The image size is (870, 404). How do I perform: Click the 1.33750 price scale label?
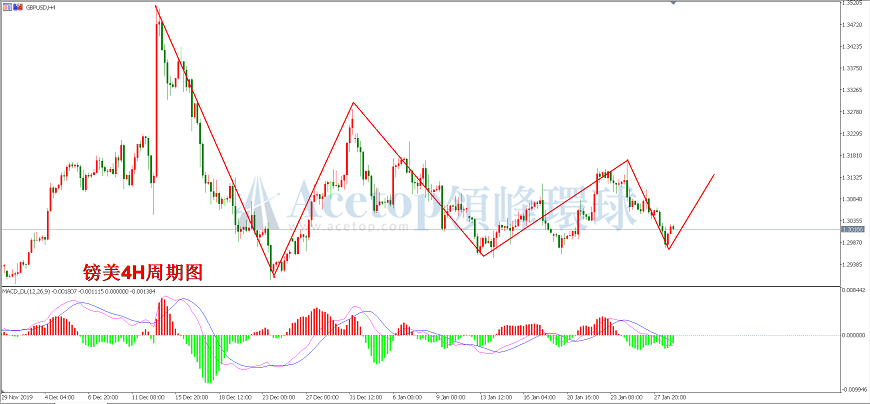(x=854, y=68)
